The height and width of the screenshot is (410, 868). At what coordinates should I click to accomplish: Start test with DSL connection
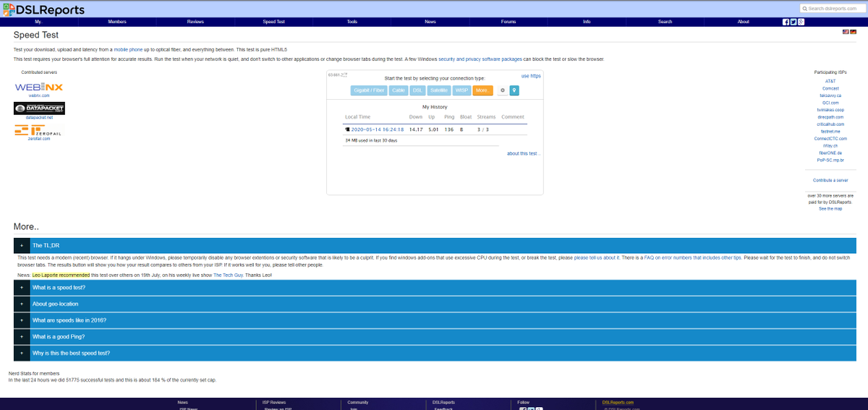pyautogui.click(x=417, y=90)
